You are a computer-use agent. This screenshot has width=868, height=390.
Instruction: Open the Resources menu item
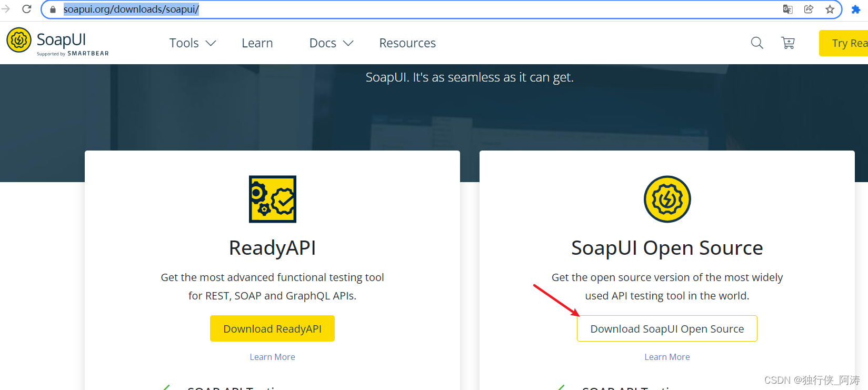(407, 43)
